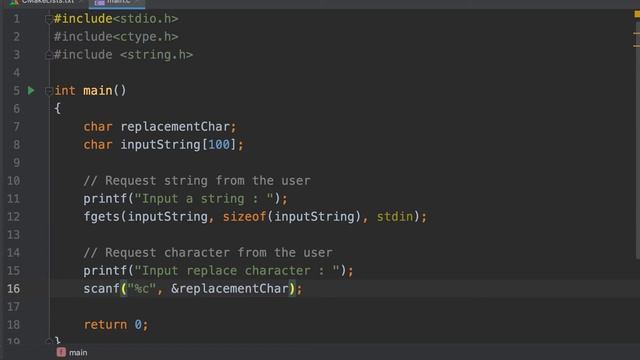
Task: Click the array size 100
Action: [x=219, y=144]
